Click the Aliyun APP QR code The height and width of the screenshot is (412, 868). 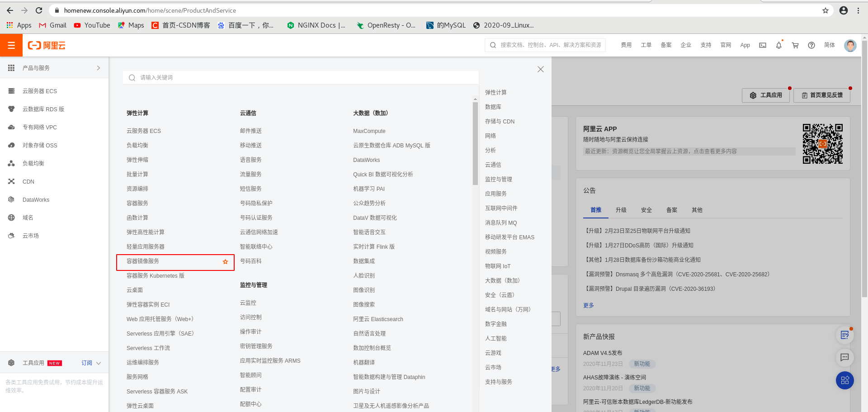(x=822, y=144)
